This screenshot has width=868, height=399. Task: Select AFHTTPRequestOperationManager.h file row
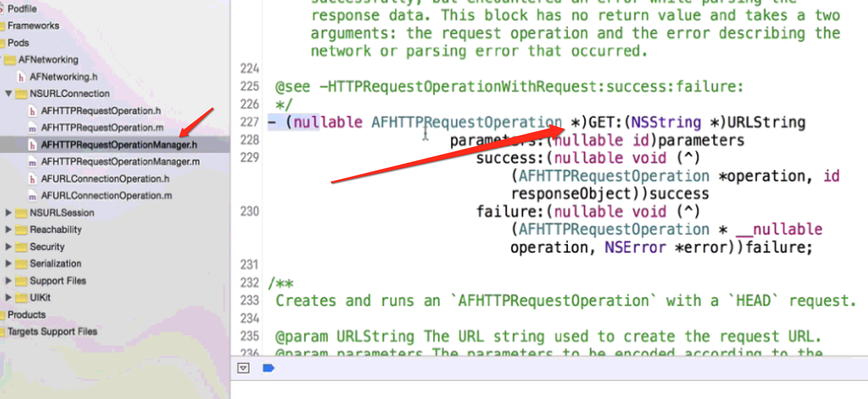pos(115,145)
